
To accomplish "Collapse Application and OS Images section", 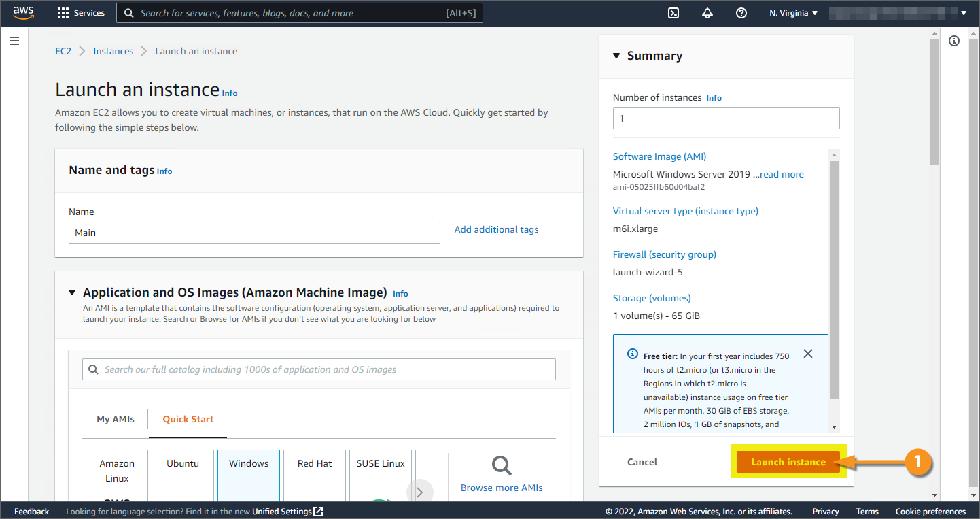I will [x=72, y=292].
